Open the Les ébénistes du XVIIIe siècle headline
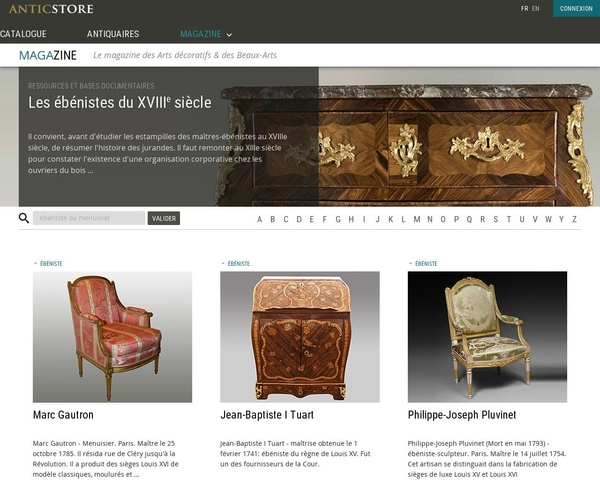This screenshot has height=480, width=600. (x=120, y=102)
